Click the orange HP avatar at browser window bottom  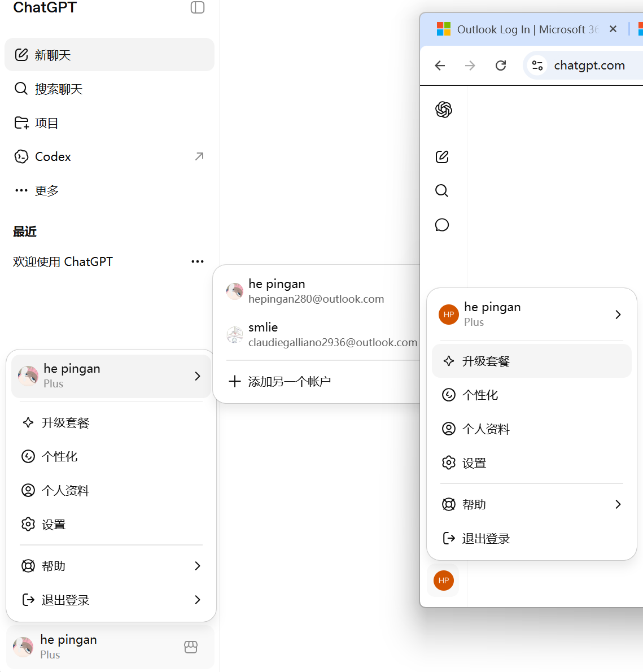click(443, 581)
